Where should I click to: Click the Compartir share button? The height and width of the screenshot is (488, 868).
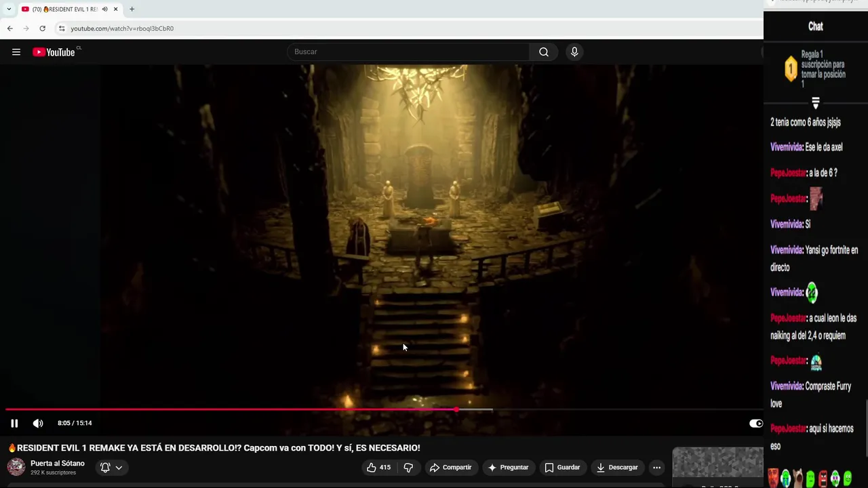[x=450, y=468]
